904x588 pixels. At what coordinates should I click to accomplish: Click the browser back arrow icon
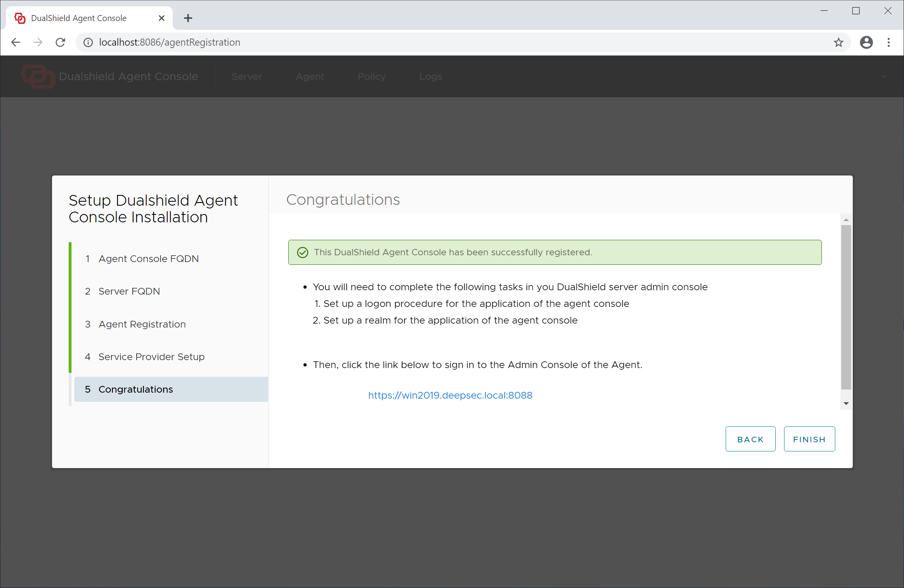coord(16,42)
